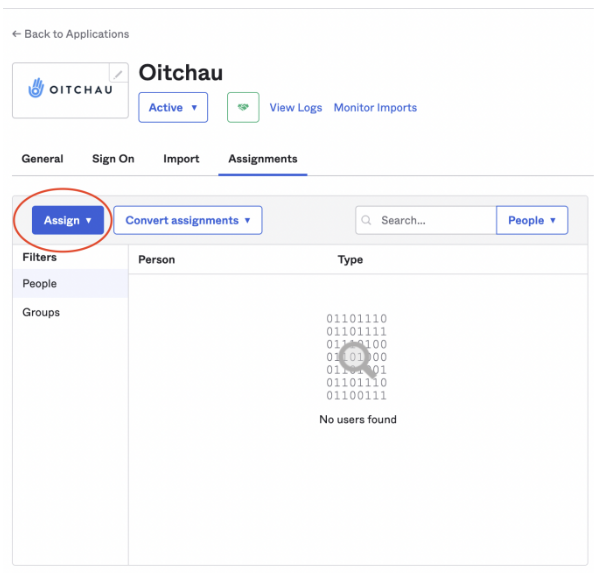This screenshot has width=597, height=573.
Task: Select the Groups filter
Action: [x=70, y=312]
